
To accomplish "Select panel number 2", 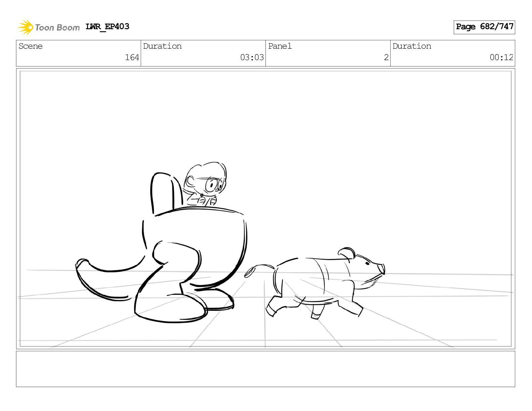I will [386, 57].
